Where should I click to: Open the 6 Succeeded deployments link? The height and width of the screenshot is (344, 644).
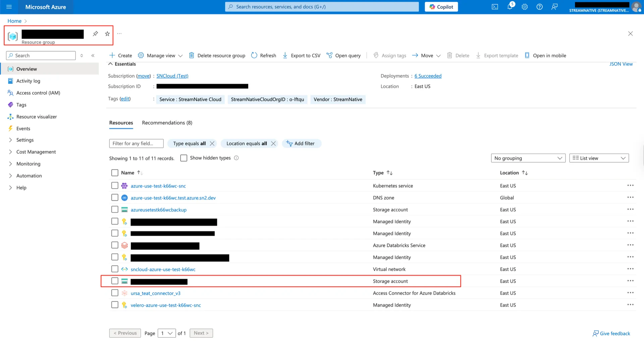tap(428, 76)
